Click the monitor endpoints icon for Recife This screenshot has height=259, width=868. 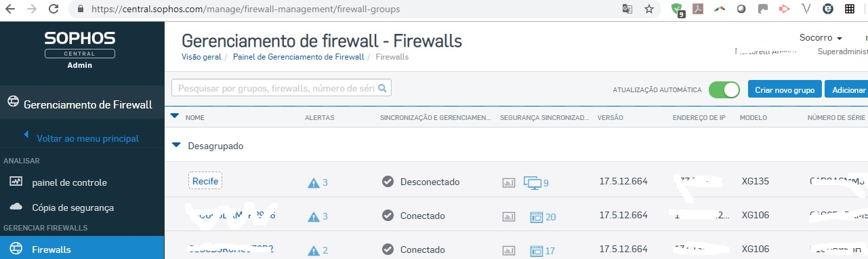click(x=533, y=182)
